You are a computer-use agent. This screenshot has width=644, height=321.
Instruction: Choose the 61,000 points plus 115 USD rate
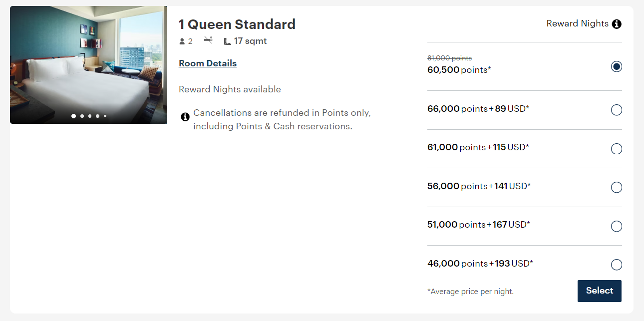617,148
